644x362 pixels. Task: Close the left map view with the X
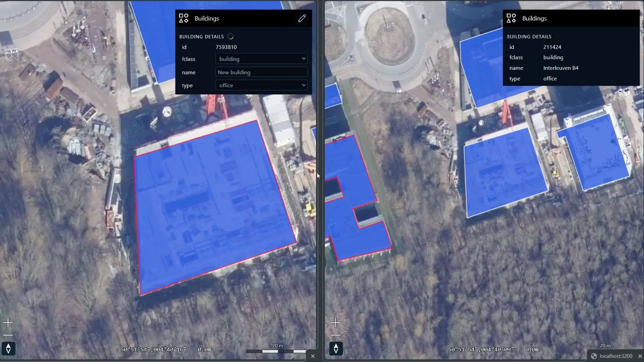point(313,356)
